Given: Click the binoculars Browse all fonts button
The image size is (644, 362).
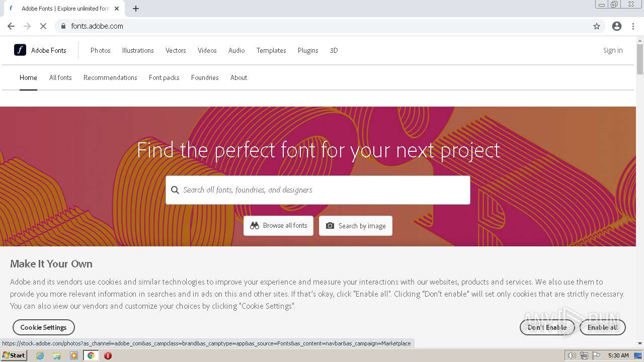Looking at the screenshot, I should pyautogui.click(x=278, y=226).
